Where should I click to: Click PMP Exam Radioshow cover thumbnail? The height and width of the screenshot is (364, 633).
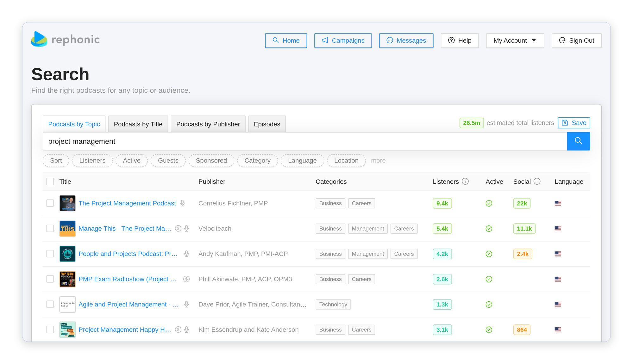(x=67, y=279)
